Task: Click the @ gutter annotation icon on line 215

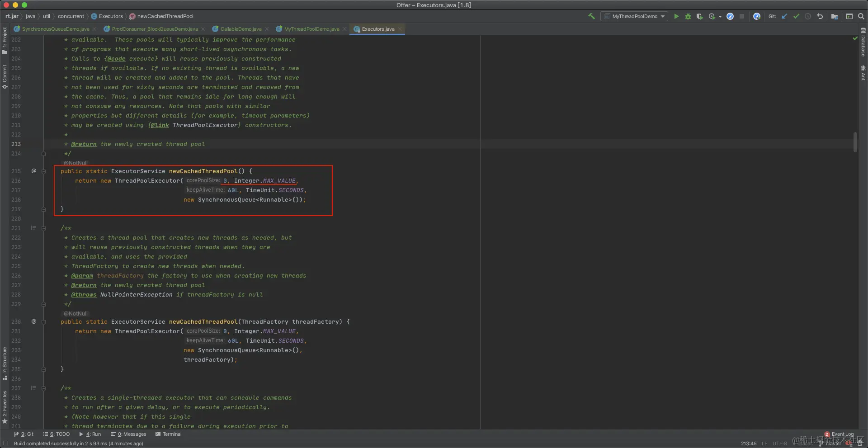Action: (33, 171)
